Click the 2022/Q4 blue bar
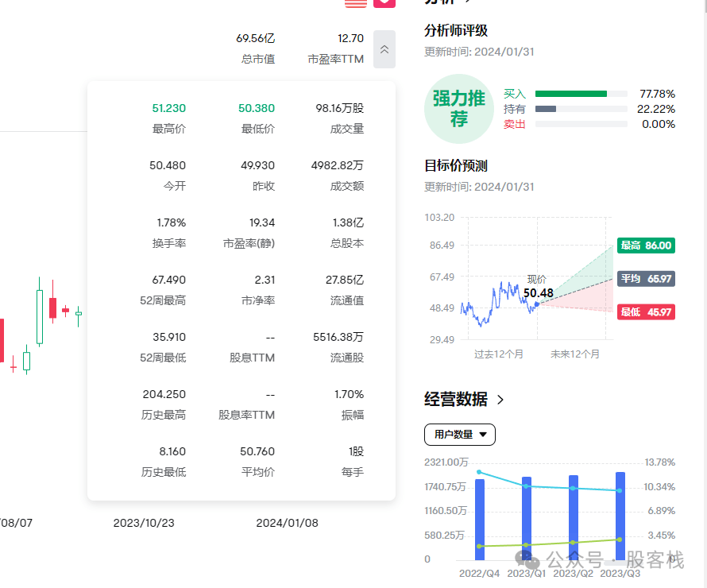Viewport: 707px width, 588px height. click(480, 520)
